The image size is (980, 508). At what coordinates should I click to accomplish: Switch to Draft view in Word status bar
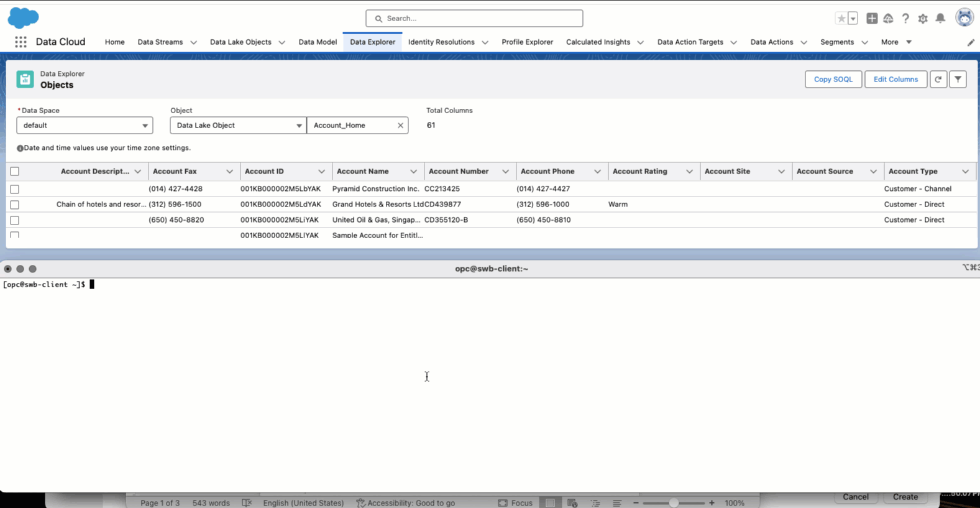pos(617,503)
